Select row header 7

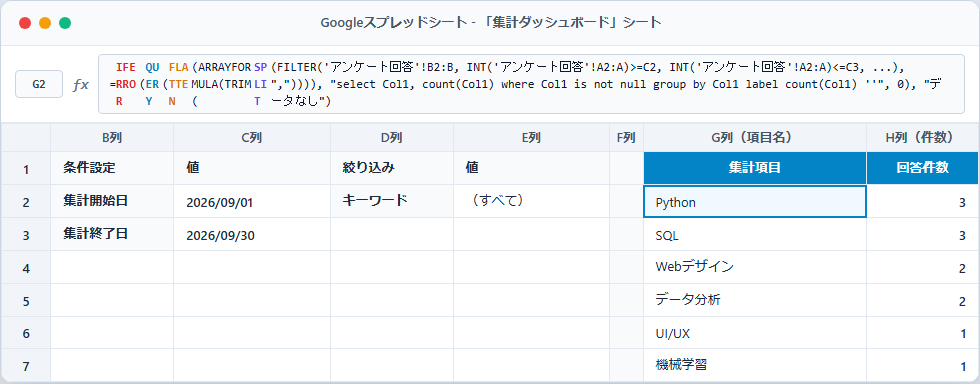click(26, 365)
